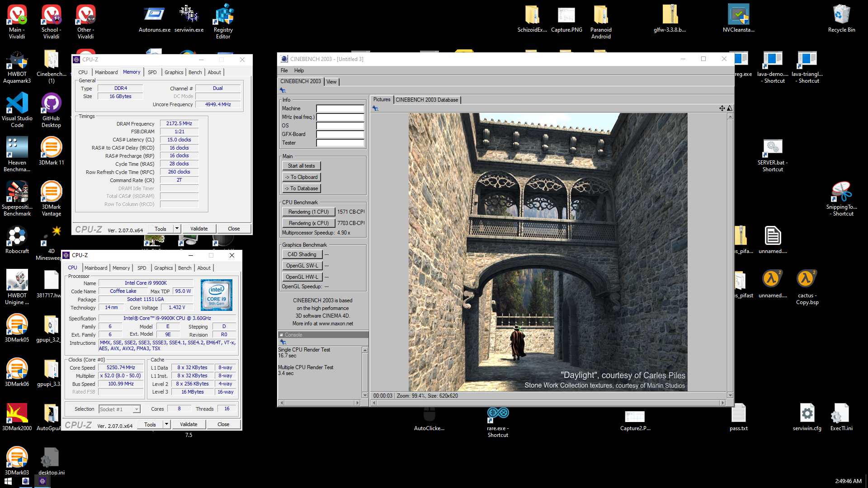
Task: Launch 3DMark05 shortcut
Action: click(x=17, y=328)
